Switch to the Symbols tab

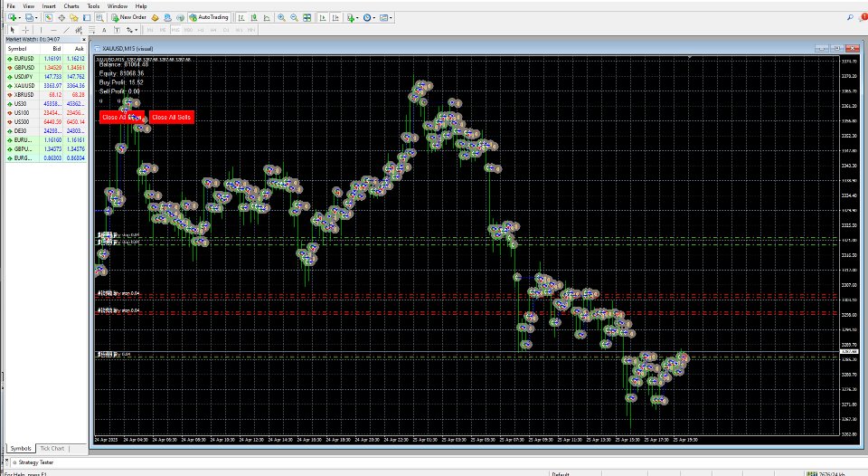click(21, 448)
